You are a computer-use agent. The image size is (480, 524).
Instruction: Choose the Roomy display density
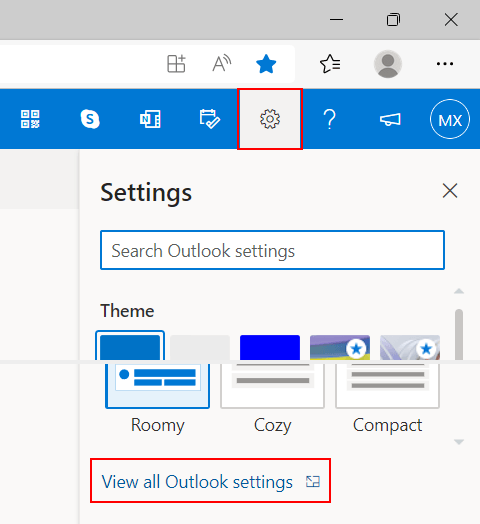pos(157,398)
